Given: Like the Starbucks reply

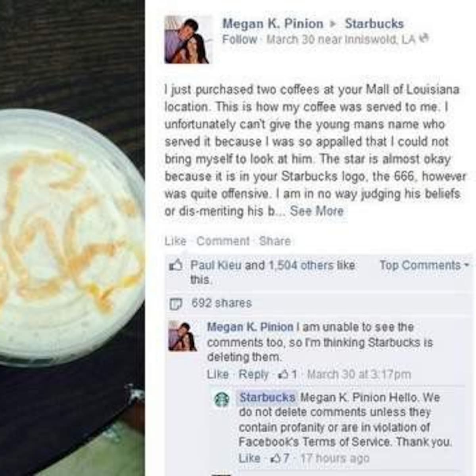Looking at the screenshot, I should click(250, 458).
